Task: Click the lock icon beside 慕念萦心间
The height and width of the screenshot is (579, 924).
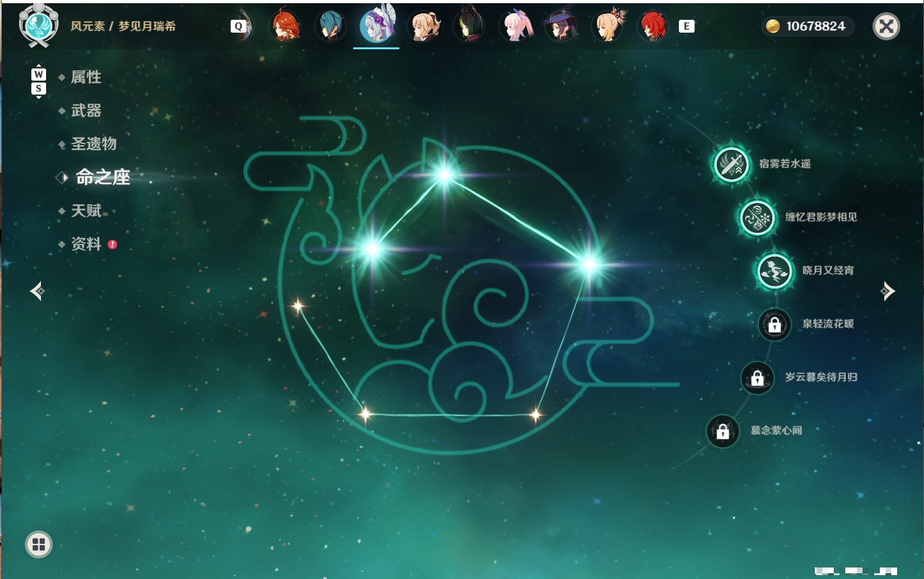Action: point(723,431)
